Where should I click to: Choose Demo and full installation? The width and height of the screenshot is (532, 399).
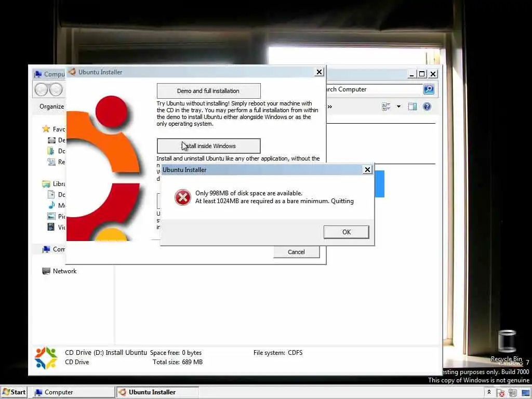tap(208, 91)
